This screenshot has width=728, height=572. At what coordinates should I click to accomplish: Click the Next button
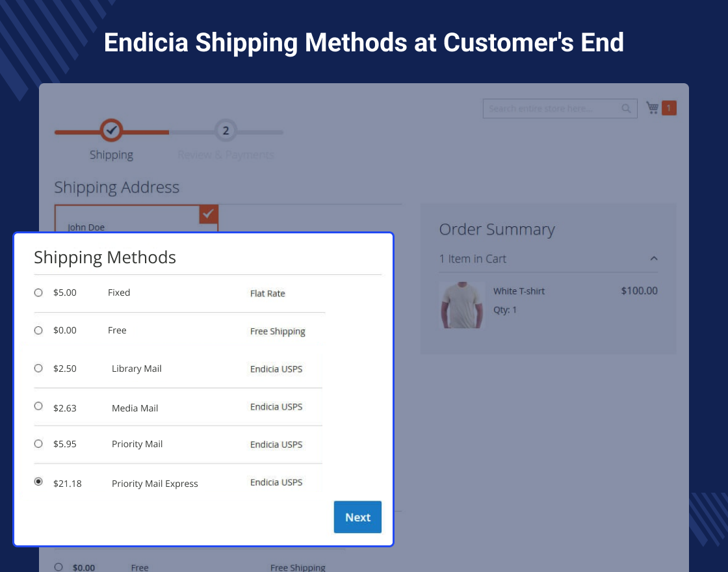[357, 517]
